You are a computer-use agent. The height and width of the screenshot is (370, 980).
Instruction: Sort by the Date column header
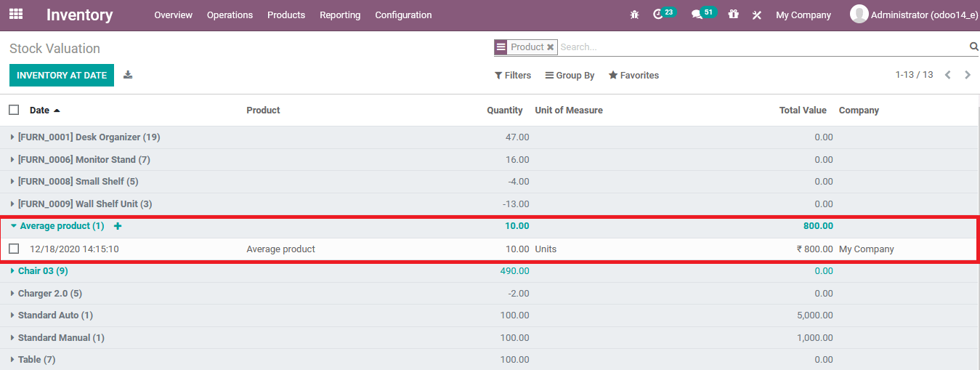coord(44,110)
